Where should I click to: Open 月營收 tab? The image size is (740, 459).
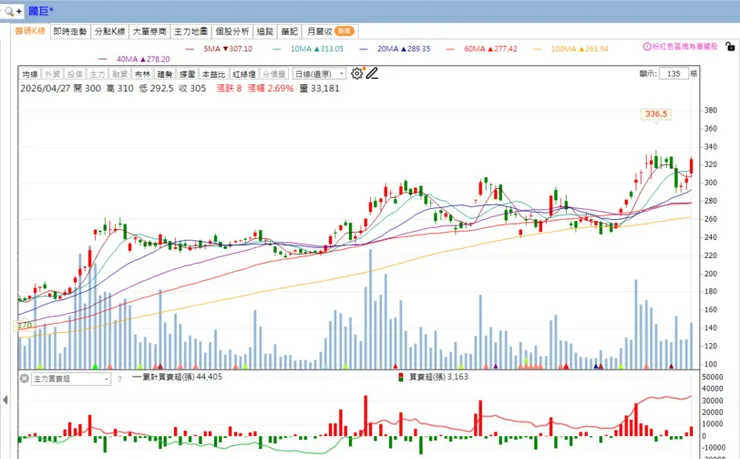(330, 32)
